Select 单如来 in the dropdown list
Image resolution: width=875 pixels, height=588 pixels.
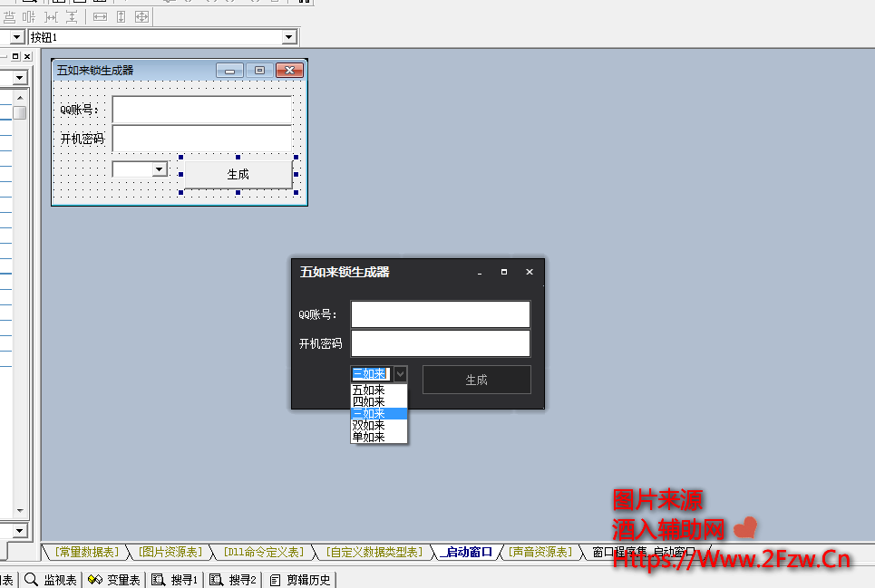click(369, 437)
